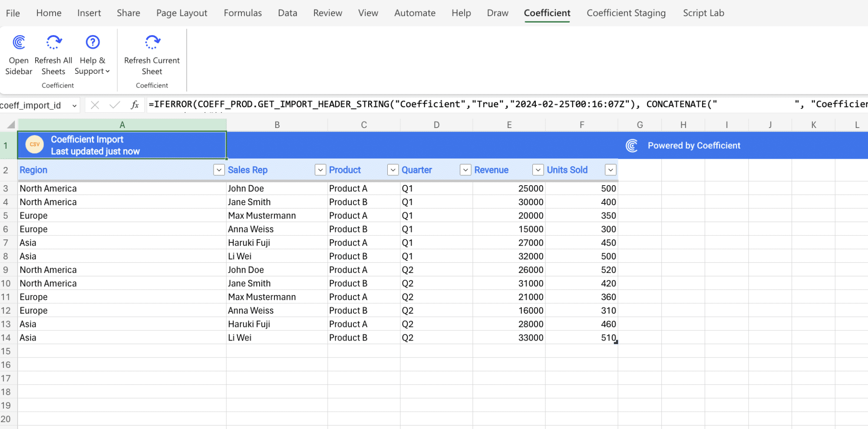The image size is (868, 429).
Task: Select column A header
Action: pyautogui.click(x=122, y=125)
